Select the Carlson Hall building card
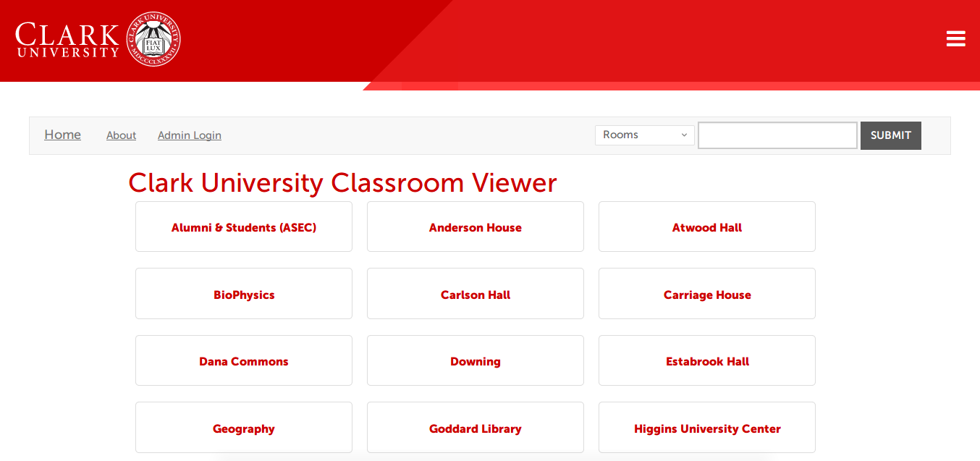980x461 pixels. click(476, 294)
